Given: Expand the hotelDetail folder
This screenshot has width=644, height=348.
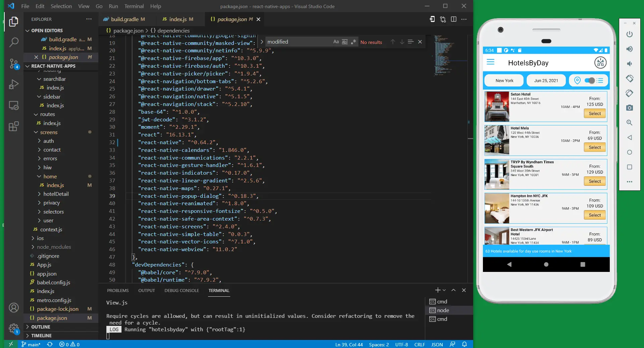Looking at the screenshot, I should pos(56,194).
